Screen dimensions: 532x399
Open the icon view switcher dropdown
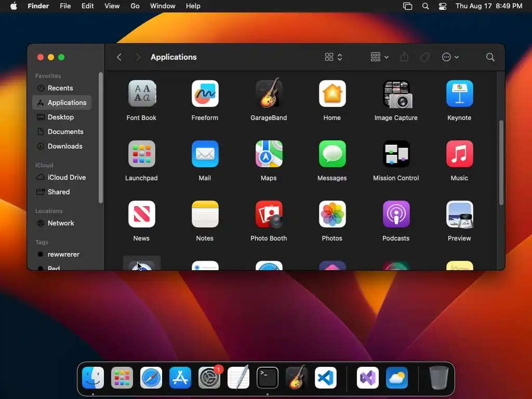pos(334,57)
